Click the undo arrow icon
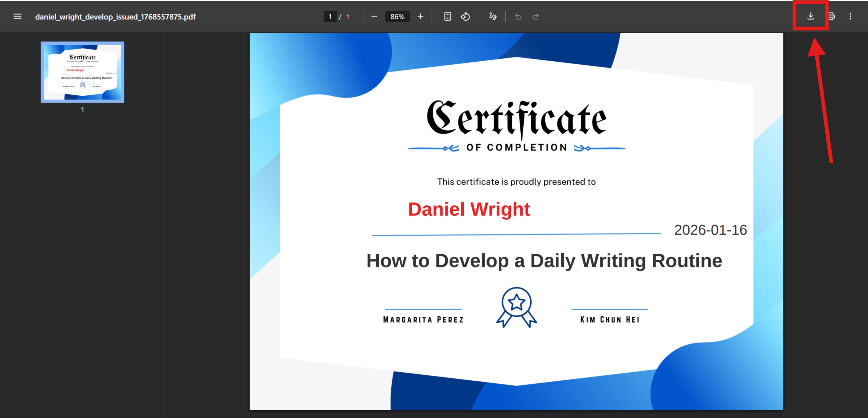 click(x=518, y=16)
